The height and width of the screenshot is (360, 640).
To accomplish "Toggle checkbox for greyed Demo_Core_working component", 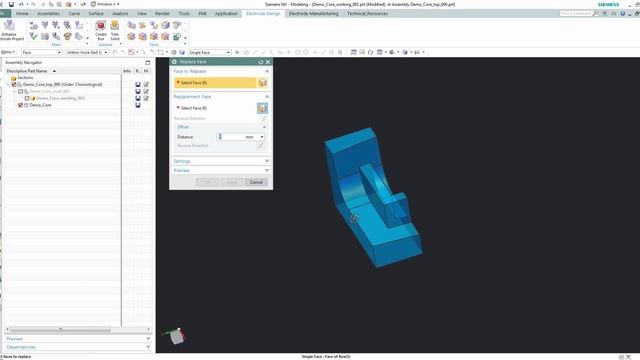I will click(x=27, y=98).
